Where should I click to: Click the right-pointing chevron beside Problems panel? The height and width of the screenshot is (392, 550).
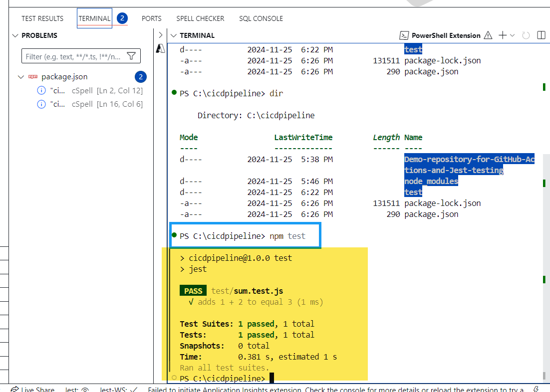pyautogui.click(x=160, y=35)
